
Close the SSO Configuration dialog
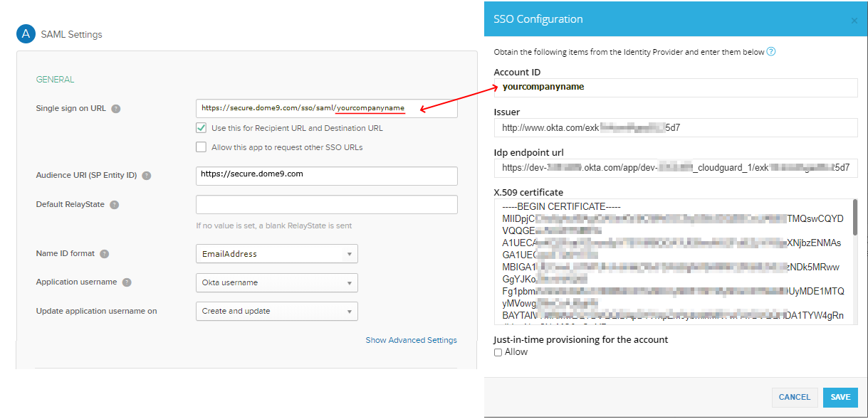click(x=854, y=21)
